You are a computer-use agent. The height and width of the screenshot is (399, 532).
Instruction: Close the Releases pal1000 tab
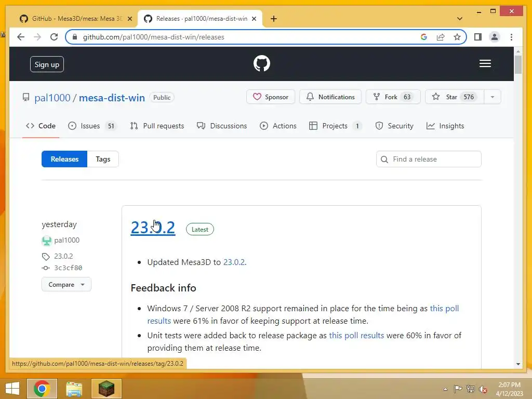point(254,19)
